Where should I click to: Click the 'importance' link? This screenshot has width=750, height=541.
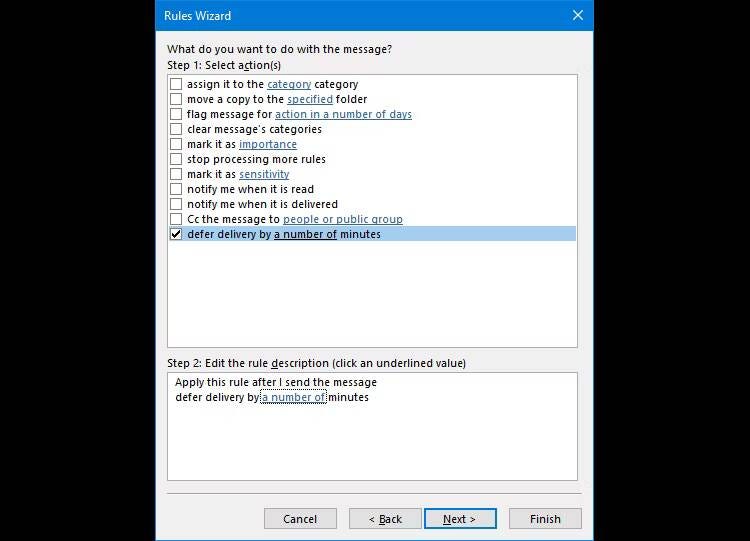pyautogui.click(x=268, y=144)
